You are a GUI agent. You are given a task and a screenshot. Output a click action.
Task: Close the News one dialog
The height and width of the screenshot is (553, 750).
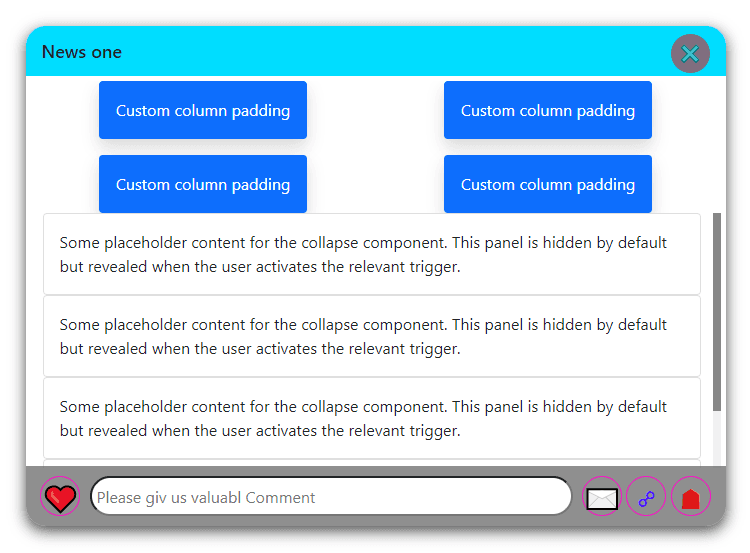690,53
